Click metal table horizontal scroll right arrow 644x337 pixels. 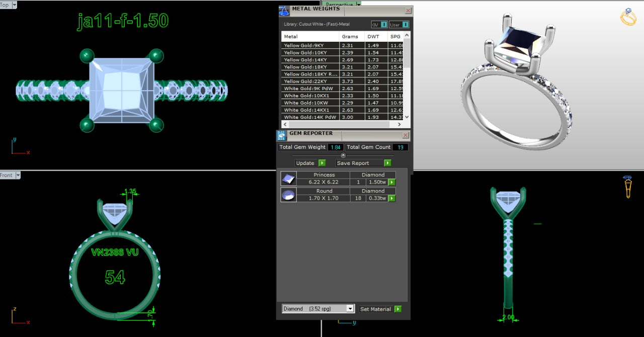coord(399,124)
